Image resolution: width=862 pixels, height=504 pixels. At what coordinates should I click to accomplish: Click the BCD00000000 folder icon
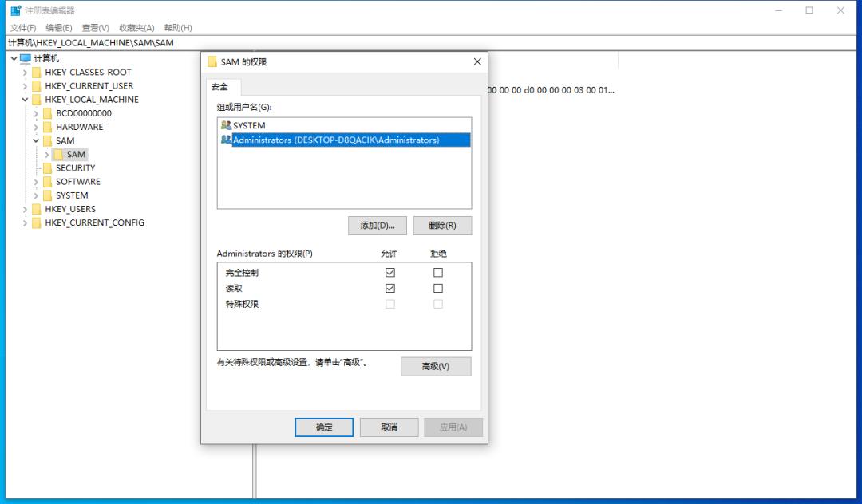coord(48,114)
